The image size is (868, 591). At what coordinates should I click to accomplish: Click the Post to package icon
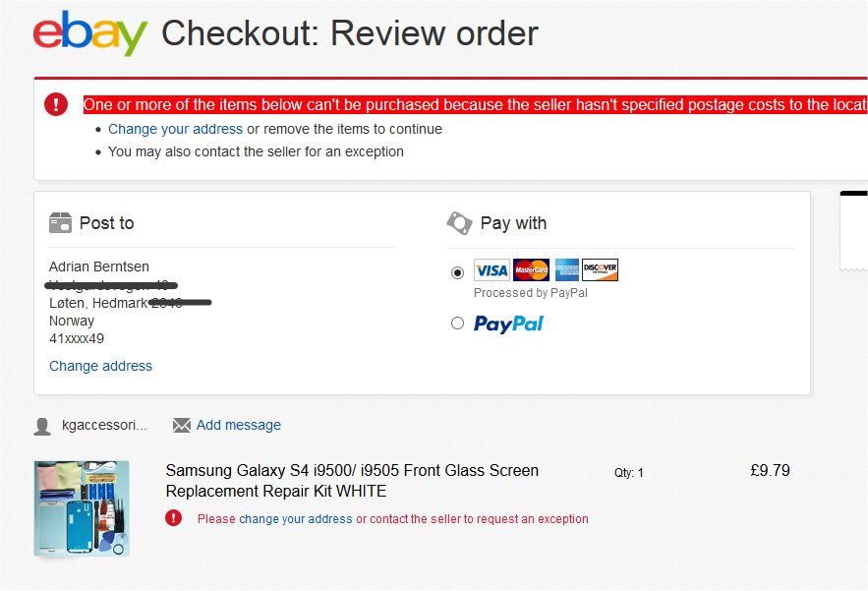[x=60, y=222]
